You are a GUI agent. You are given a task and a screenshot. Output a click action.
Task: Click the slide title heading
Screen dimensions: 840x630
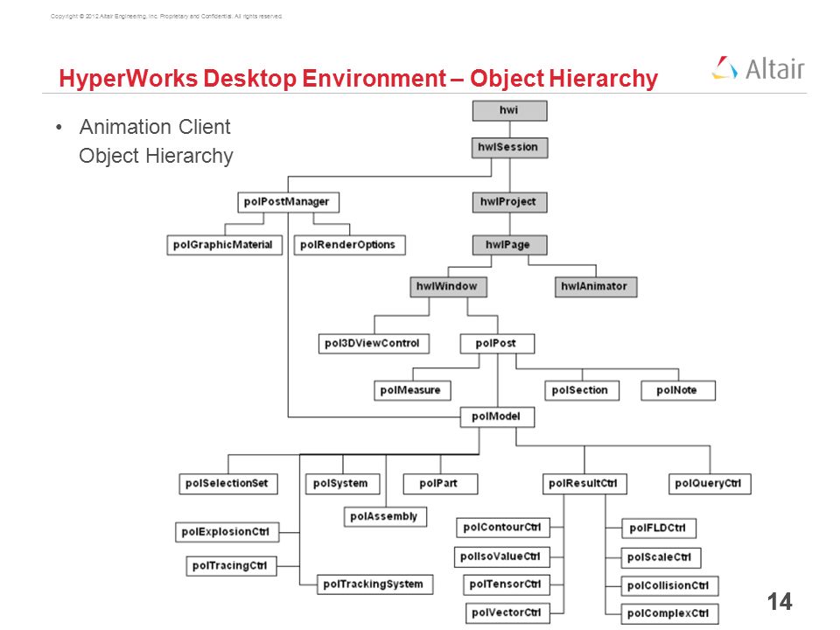click(359, 78)
